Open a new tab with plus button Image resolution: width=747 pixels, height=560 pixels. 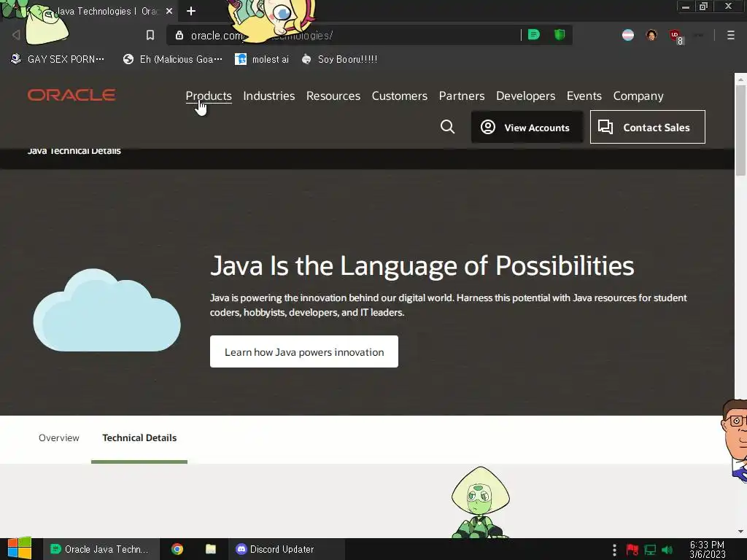point(191,11)
